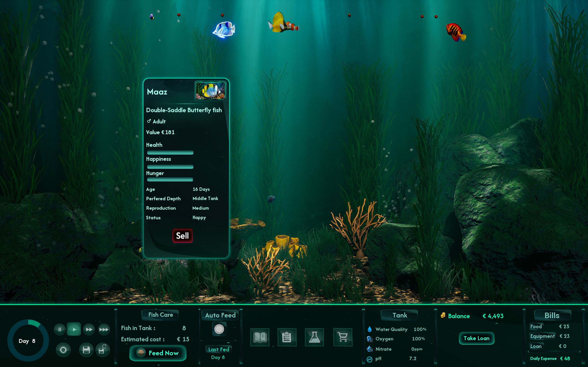
Task: Click the Feed Now button
Action: (158, 353)
